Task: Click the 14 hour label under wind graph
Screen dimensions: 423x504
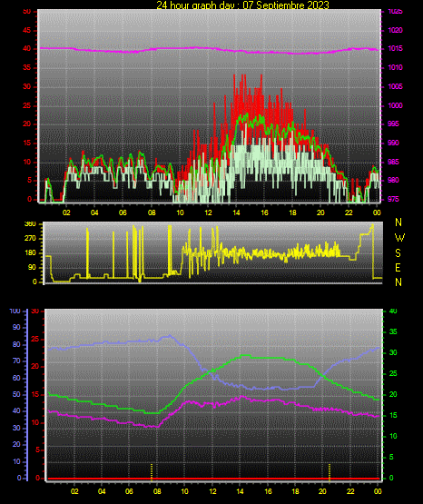Action: coord(236,212)
